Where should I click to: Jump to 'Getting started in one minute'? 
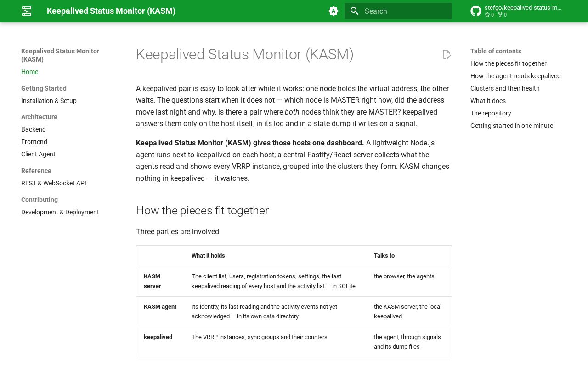click(512, 126)
